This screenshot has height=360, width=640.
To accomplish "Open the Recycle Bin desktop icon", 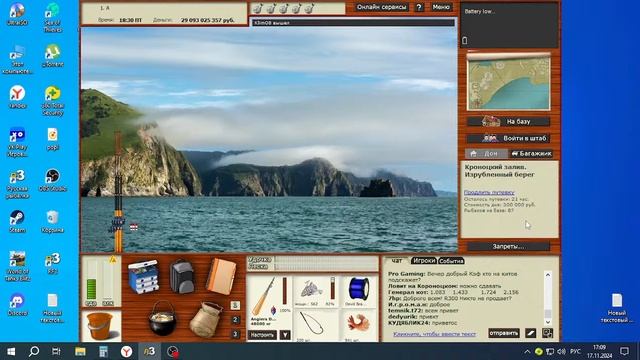I will [x=52, y=221].
